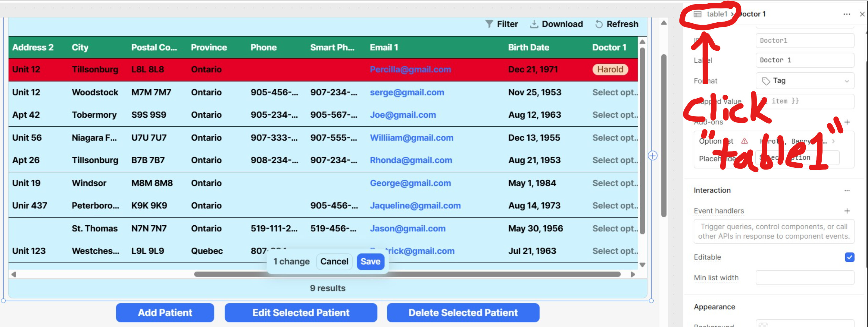This screenshot has width=868, height=327.
Task: Open Interaction section three-dot options
Action: click(847, 191)
